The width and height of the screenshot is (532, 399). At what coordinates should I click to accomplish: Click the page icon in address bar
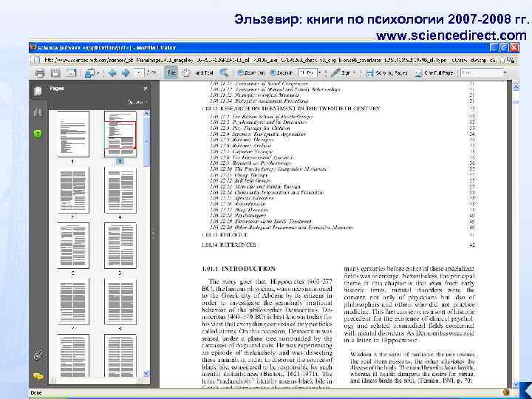tap(38, 60)
